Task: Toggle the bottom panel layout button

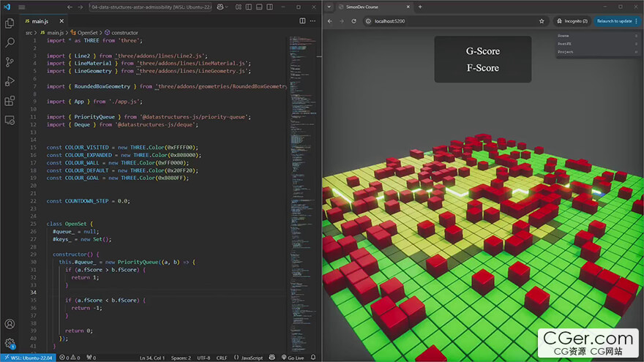Action: click(x=258, y=7)
